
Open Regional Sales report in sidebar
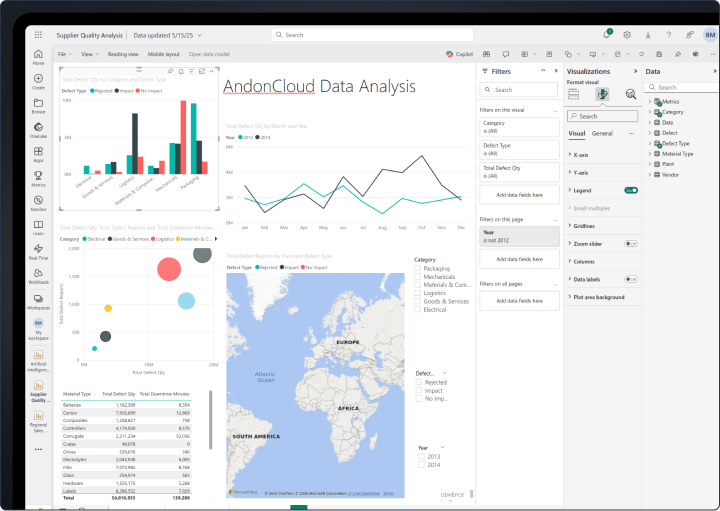coord(38,421)
